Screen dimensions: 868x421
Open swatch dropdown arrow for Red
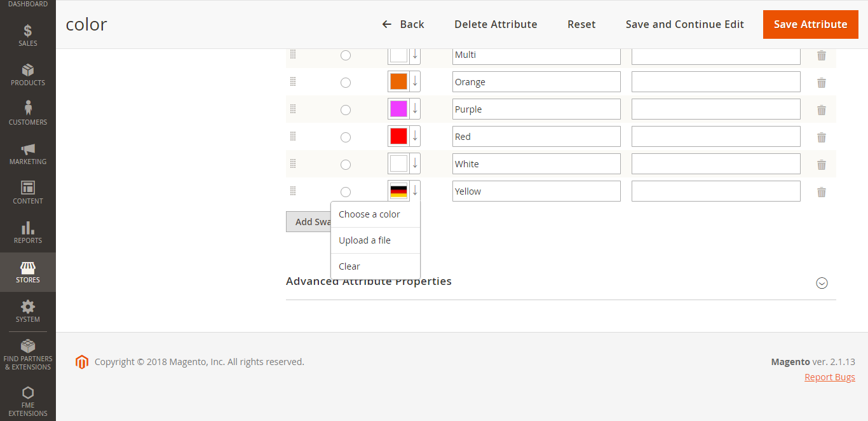coord(415,136)
